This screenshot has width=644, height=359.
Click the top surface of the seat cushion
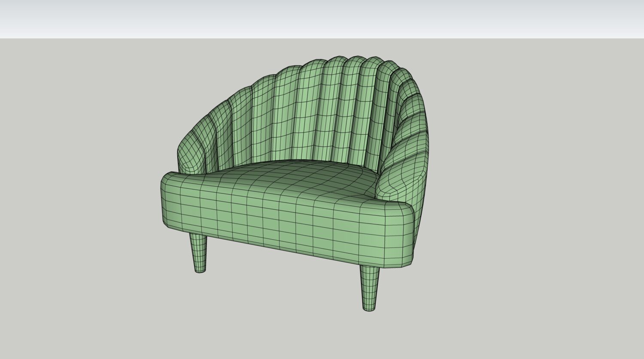pyautogui.click(x=283, y=180)
